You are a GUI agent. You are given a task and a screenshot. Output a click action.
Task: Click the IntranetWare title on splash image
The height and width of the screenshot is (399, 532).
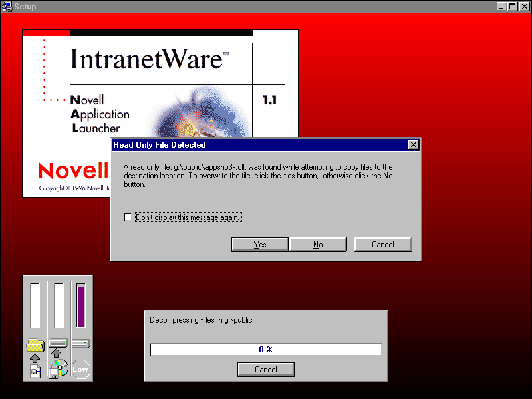point(149,59)
